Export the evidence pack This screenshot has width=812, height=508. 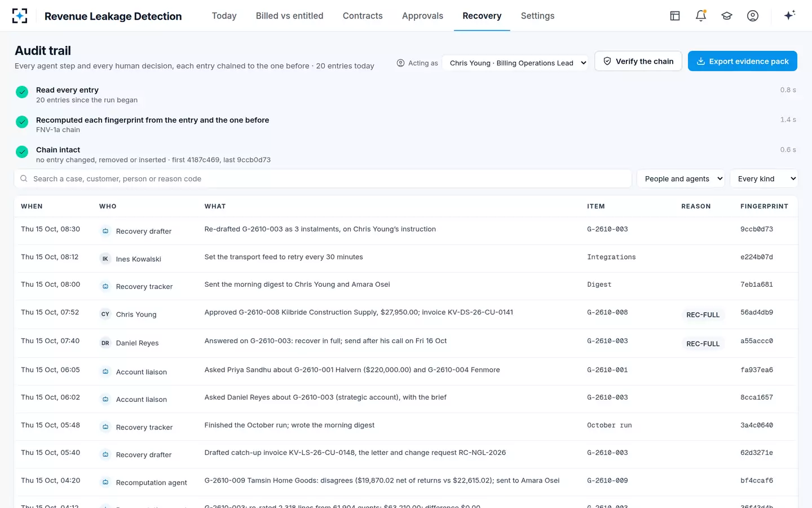coord(743,61)
